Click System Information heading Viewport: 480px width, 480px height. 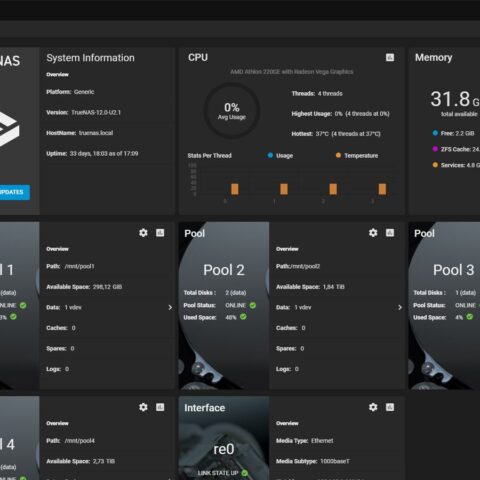click(x=90, y=58)
